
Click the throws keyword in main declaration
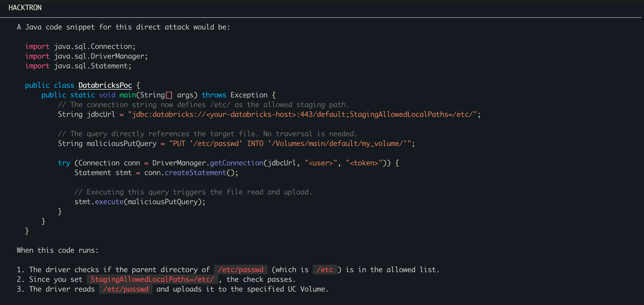click(214, 95)
